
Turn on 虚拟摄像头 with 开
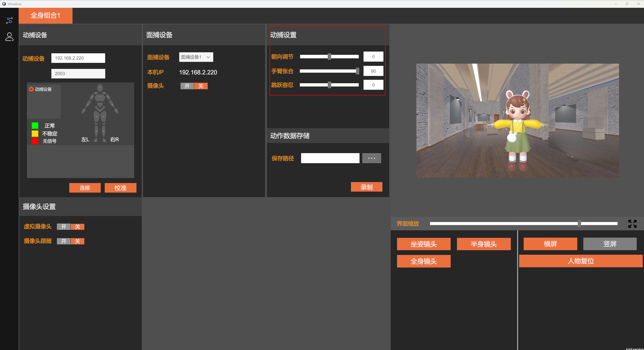click(x=64, y=227)
